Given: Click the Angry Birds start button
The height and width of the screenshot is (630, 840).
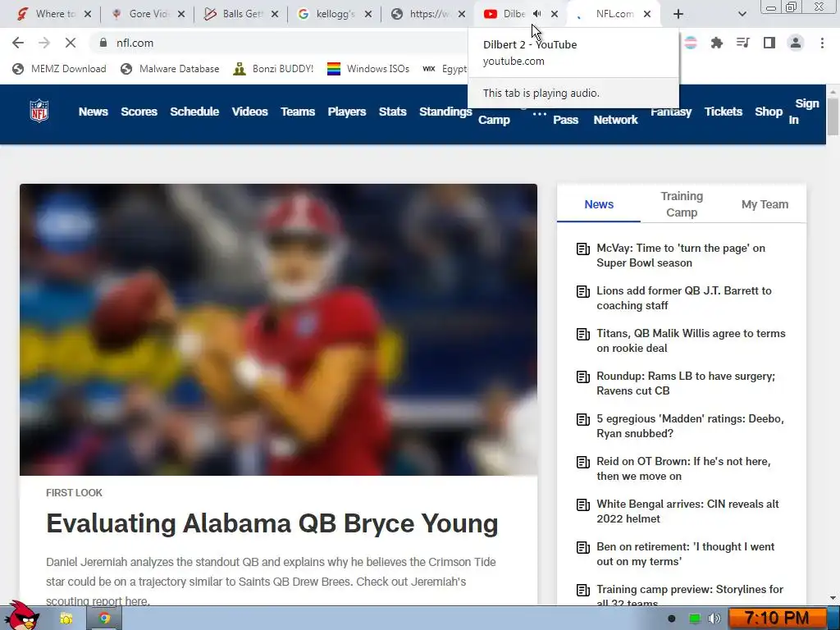Looking at the screenshot, I should click(x=21, y=616).
